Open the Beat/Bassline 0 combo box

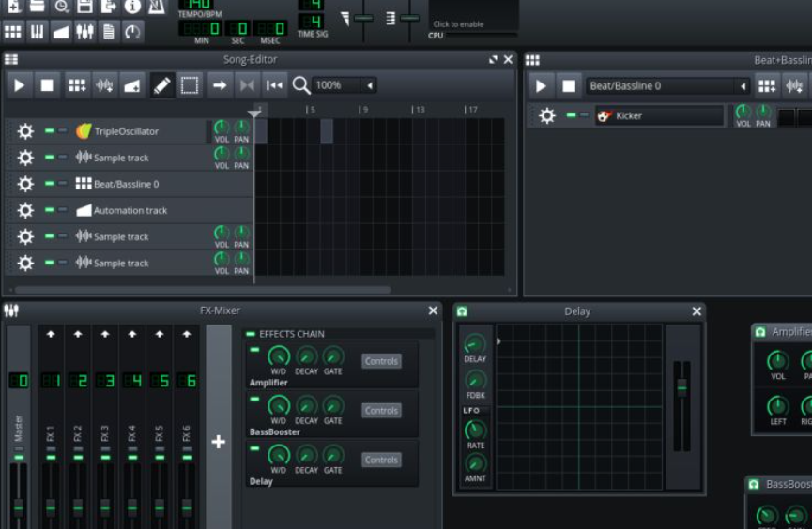[667, 86]
